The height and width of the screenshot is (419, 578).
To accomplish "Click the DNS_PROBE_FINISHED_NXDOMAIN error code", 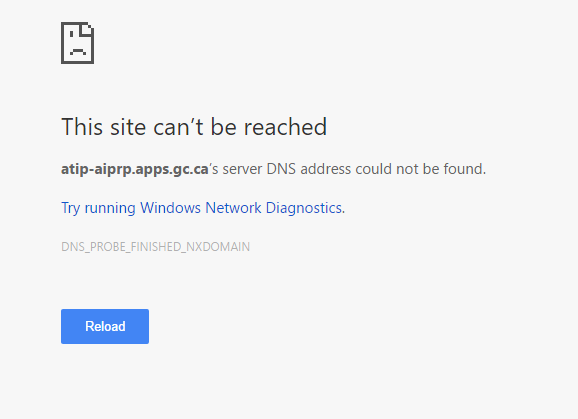I will 156,247.
